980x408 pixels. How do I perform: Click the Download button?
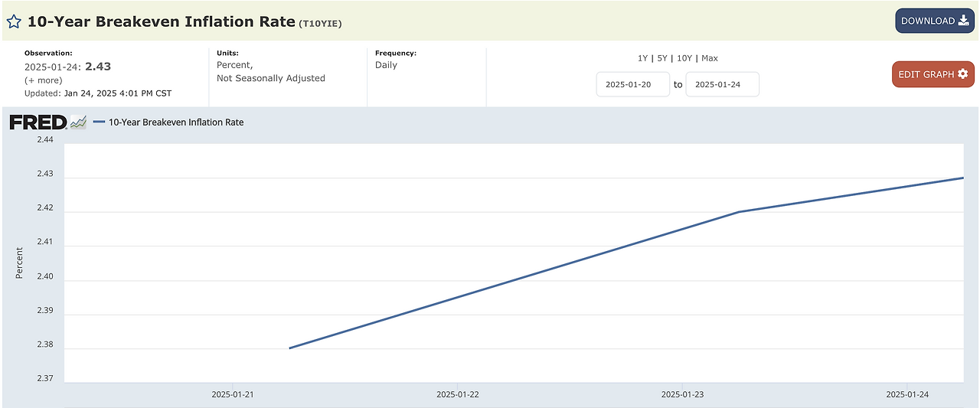[935, 21]
